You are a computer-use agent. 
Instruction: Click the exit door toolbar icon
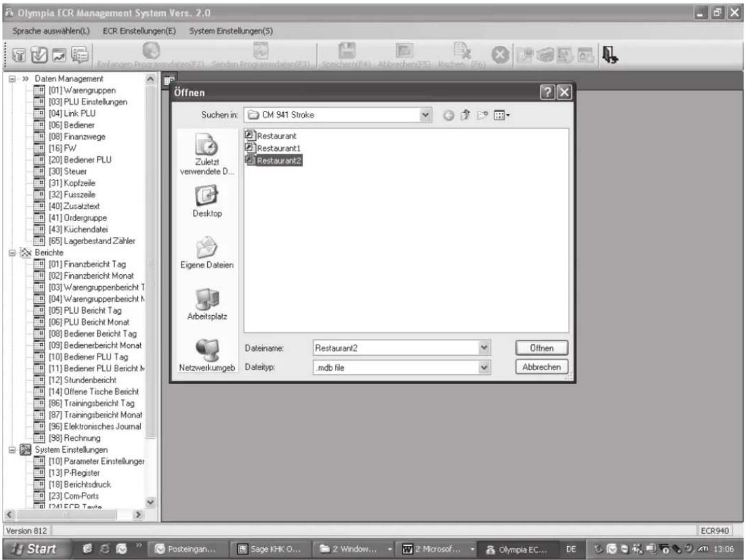coord(610,55)
